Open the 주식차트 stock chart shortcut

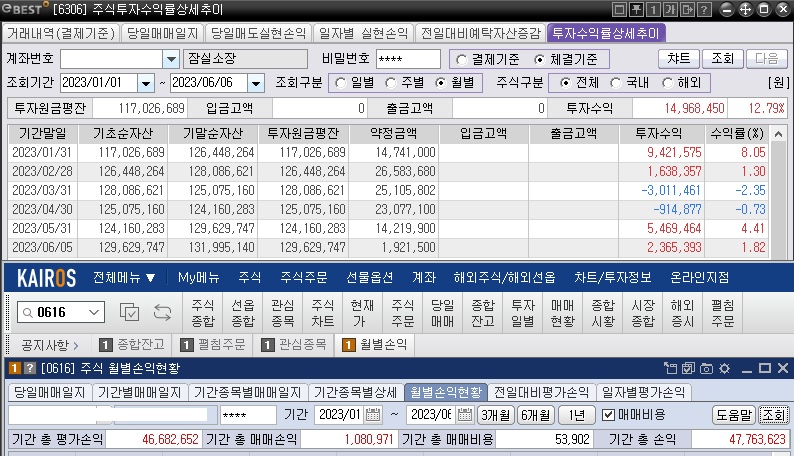(x=322, y=313)
